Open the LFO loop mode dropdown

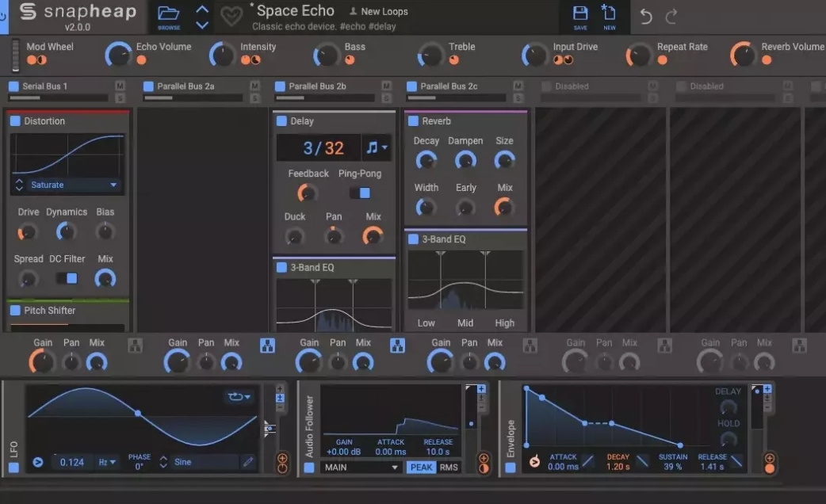pyautogui.click(x=239, y=396)
